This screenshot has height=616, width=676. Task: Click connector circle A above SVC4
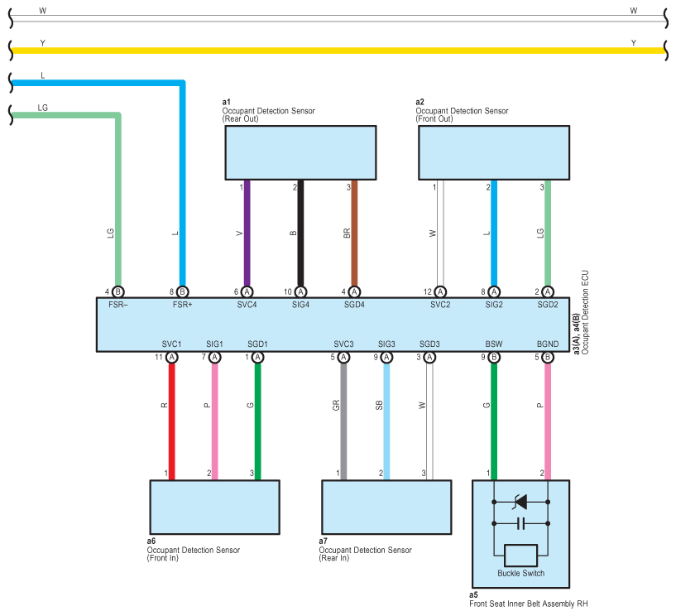pyautogui.click(x=247, y=291)
